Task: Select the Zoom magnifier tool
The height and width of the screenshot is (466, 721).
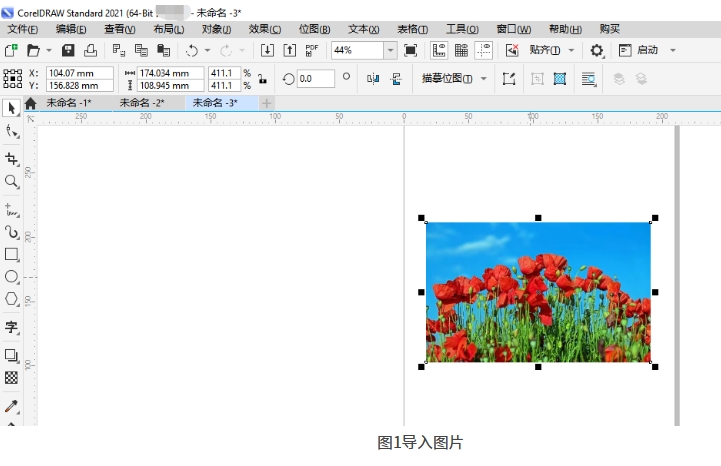Action: click(x=12, y=182)
